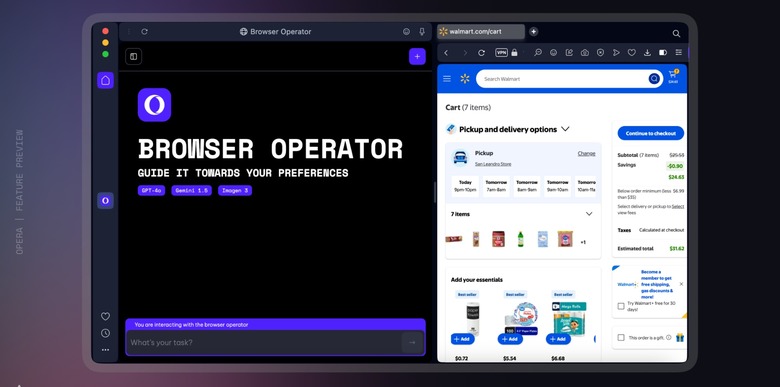780x387 pixels.
Task: Open history clock icon in left sidebar
Action: (105, 333)
